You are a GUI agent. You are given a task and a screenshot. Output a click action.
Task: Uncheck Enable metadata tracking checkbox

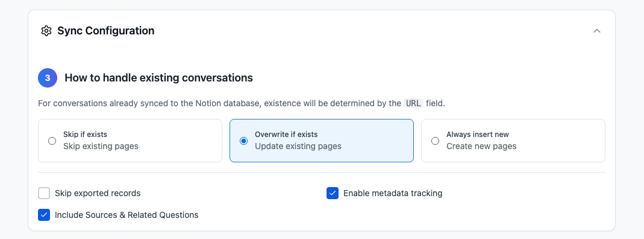coord(333,193)
